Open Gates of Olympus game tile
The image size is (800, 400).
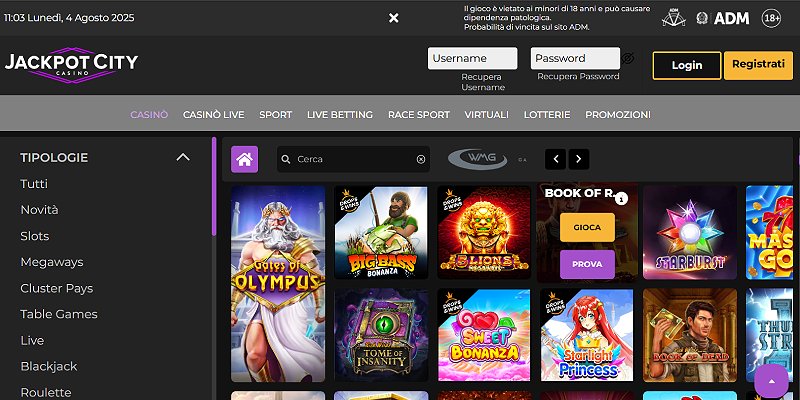278,284
